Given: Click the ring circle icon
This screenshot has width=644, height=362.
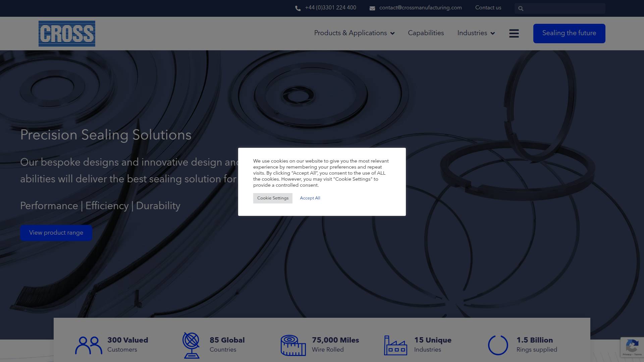Looking at the screenshot, I should [498, 345].
